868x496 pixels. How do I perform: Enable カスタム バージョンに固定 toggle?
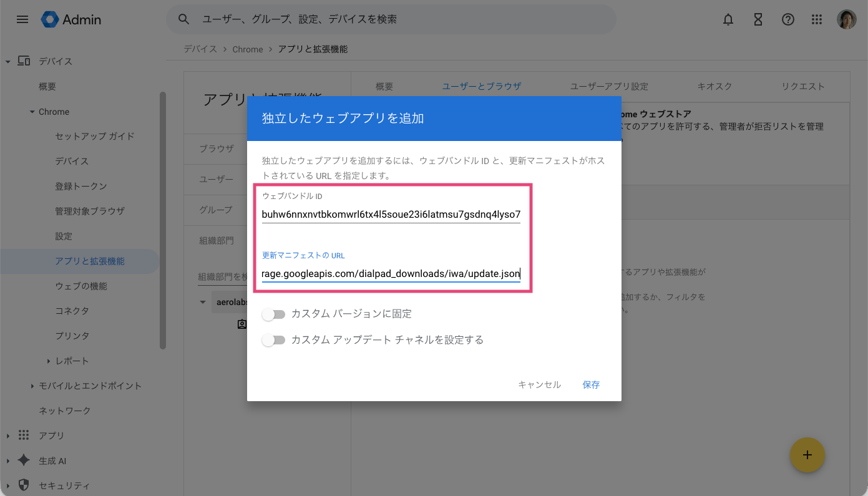point(273,314)
